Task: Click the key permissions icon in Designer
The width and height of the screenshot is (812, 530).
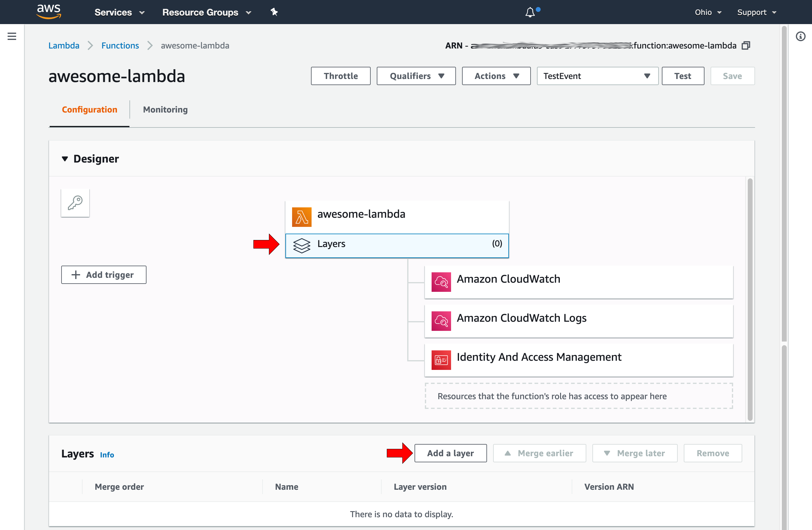Action: (75, 203)
